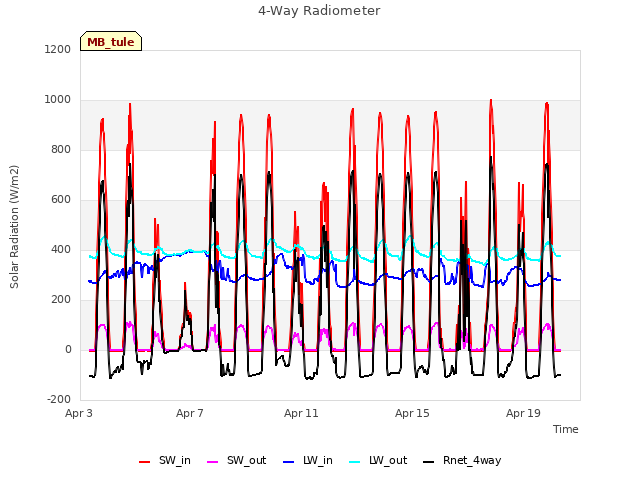
Task: Click the Apr 19 x-axis label
Action: coord(523,413)
